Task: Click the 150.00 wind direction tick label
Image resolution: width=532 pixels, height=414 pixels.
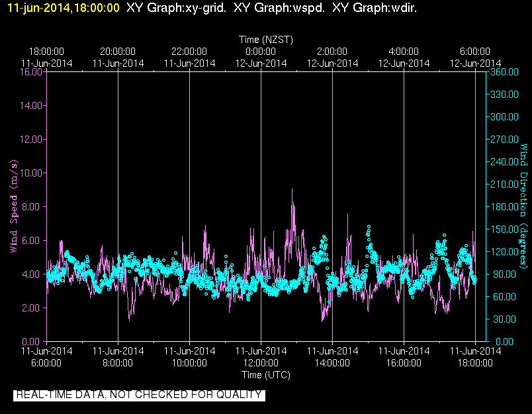Action: tap(504, 229)
